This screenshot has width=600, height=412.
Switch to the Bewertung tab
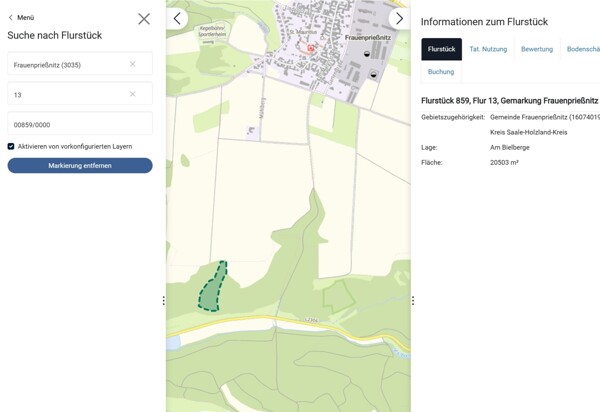(537, 49)
